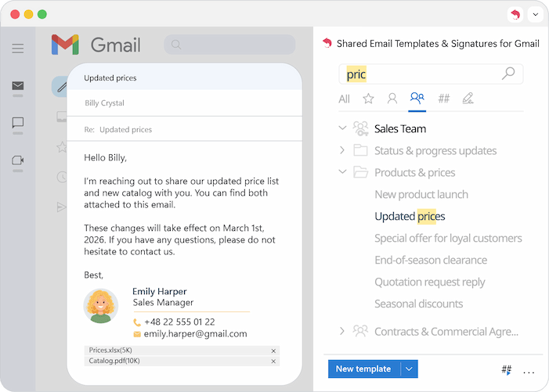Click the Sales Team group icon
The image size is (549, 392).
tap(360, 128)
